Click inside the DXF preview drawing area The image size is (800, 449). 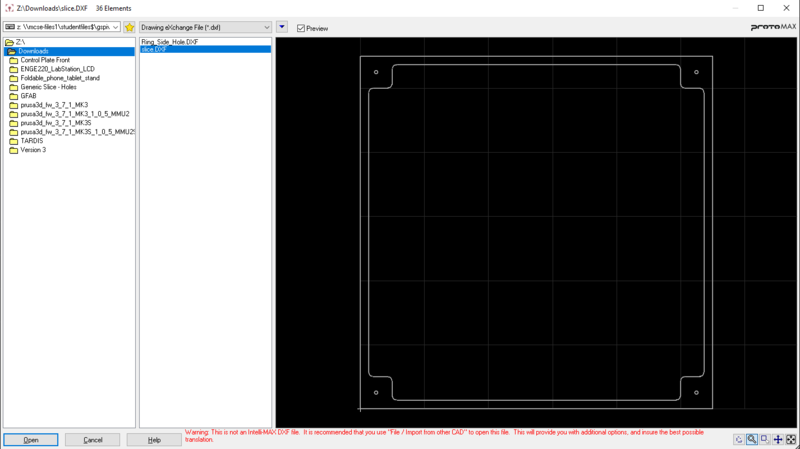(536, 232)
